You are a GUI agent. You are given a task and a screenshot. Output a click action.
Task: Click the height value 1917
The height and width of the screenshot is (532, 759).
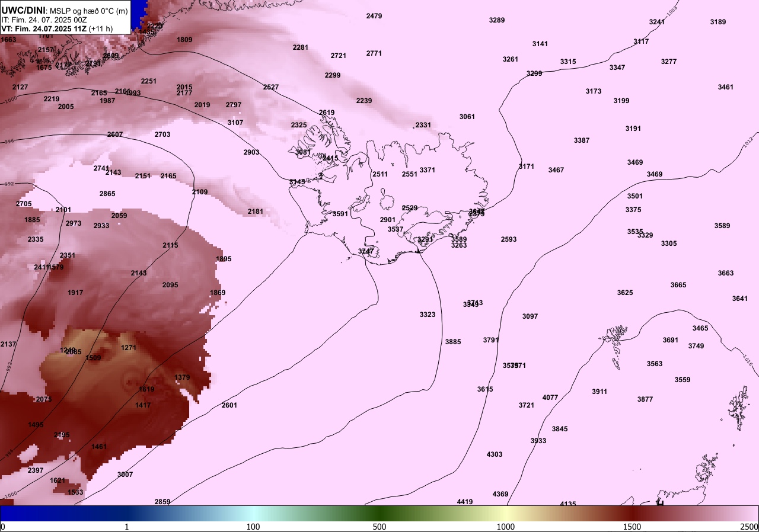pos(75,293)
